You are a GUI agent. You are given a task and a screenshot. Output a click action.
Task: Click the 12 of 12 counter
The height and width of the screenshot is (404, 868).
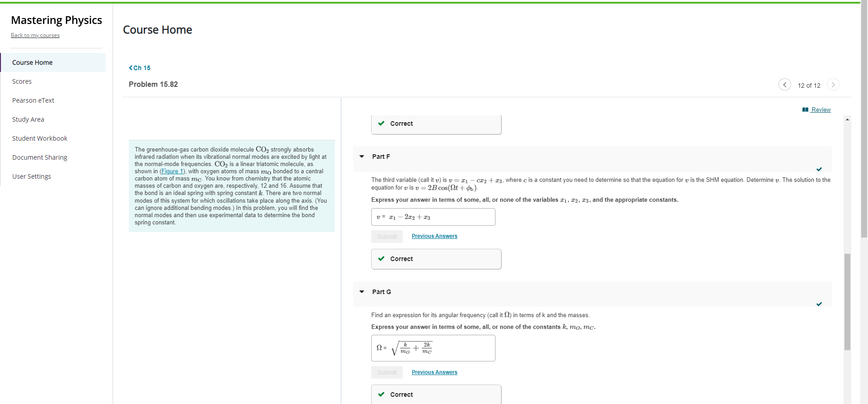[809, 86]
